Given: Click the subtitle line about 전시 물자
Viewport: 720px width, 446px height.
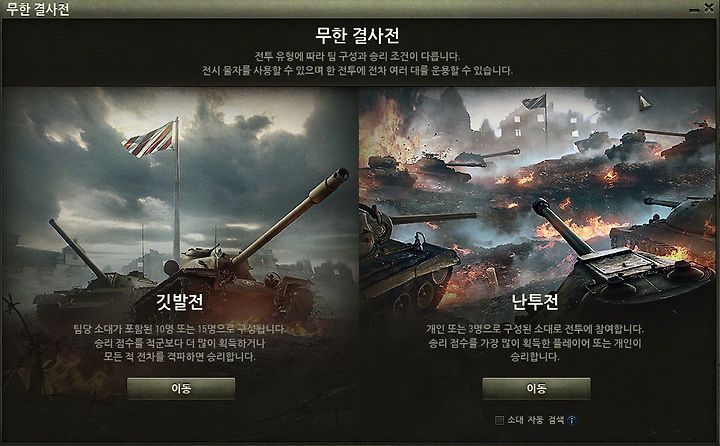Looking at the screenshot, I should pyautogui.click(x=357, y=71).
